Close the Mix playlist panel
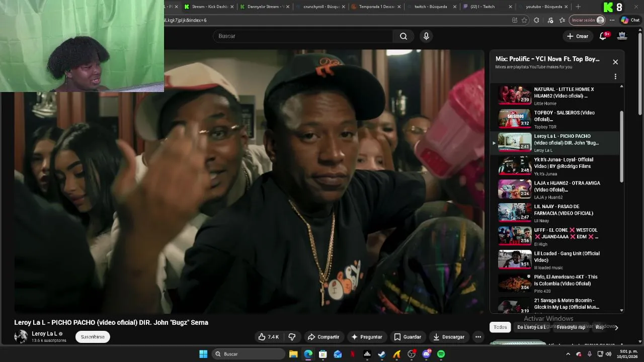 point(615,62)
